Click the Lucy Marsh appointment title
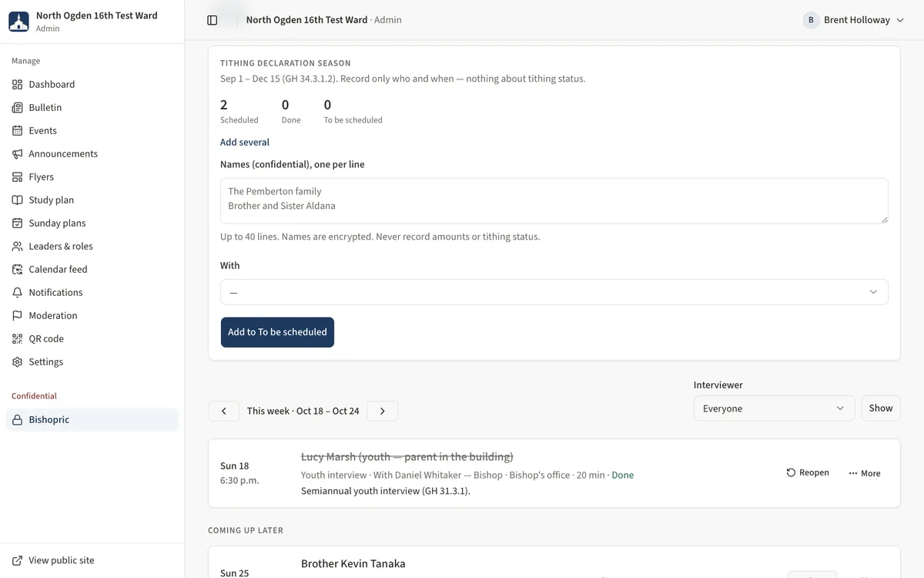The image size is (924, 578). [x=407, y=457]
